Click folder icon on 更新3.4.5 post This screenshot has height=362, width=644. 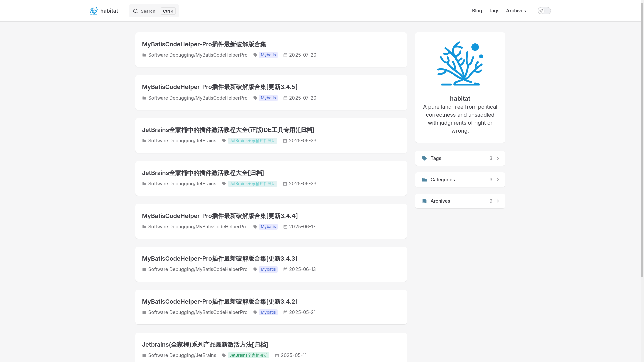click(x=144, y=98)
